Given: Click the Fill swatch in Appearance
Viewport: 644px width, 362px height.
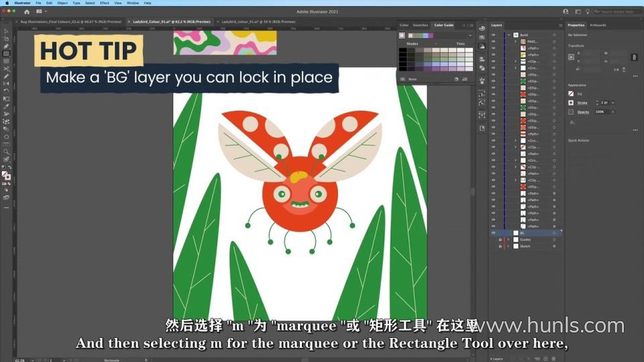Looking at the screenshot, I should coord(571,94).
